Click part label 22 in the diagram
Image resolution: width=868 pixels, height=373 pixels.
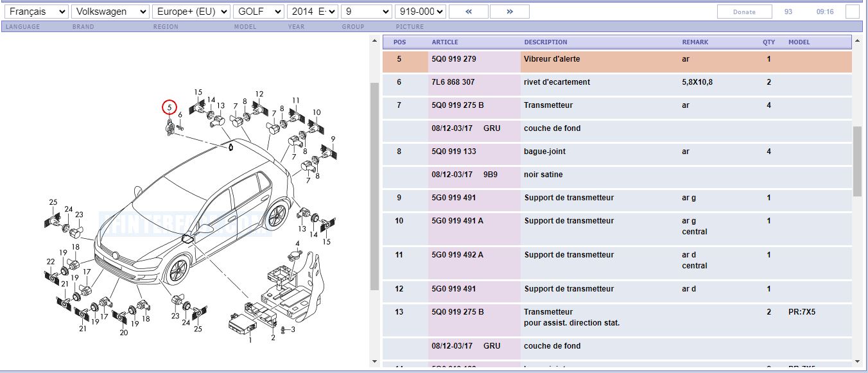coord(51,261)
